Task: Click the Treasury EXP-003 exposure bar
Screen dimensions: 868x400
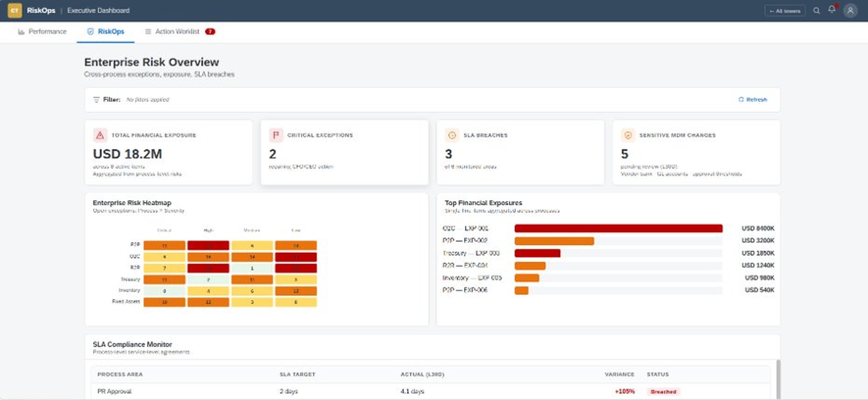Action: click(537, 253)
